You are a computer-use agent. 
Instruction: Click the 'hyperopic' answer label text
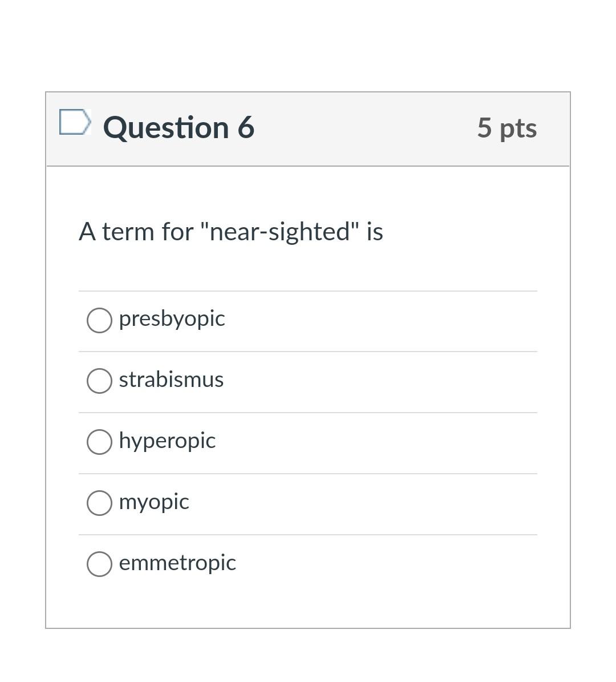(167, 442)
